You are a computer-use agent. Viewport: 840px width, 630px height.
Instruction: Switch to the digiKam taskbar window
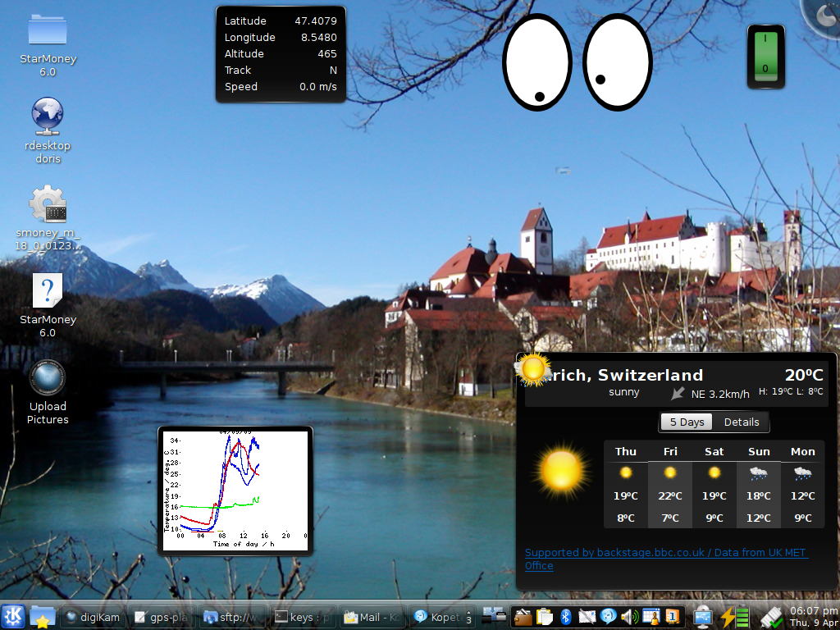(94, 617)
